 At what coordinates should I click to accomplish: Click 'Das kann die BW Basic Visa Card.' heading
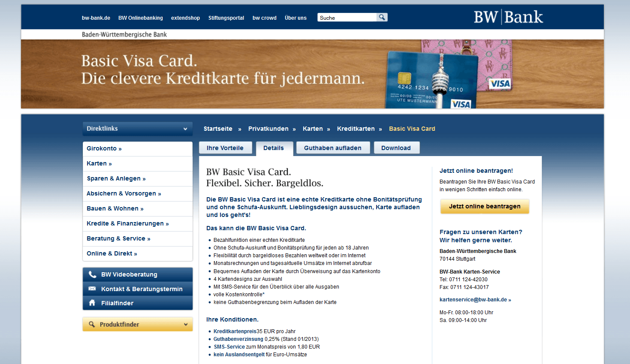256,228
